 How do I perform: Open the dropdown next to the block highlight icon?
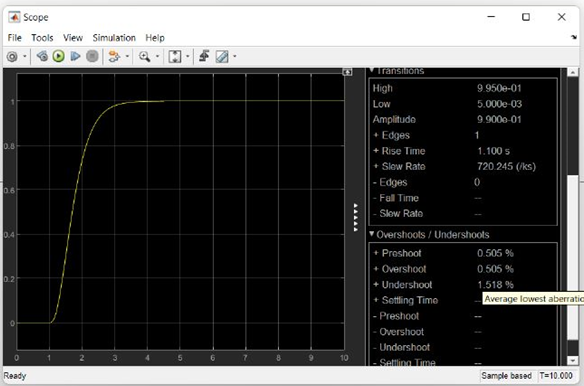click(127, 57)
